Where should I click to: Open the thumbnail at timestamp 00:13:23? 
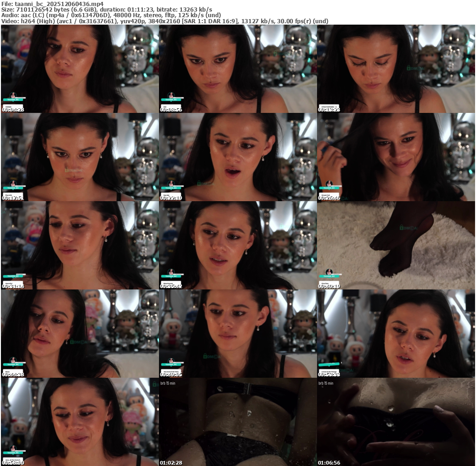[x=396, y=69]
